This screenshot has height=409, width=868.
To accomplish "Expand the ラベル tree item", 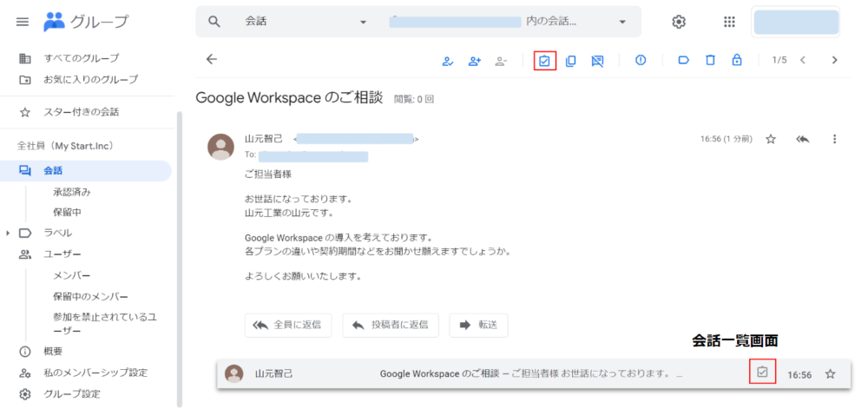I will tap(8, 233).
